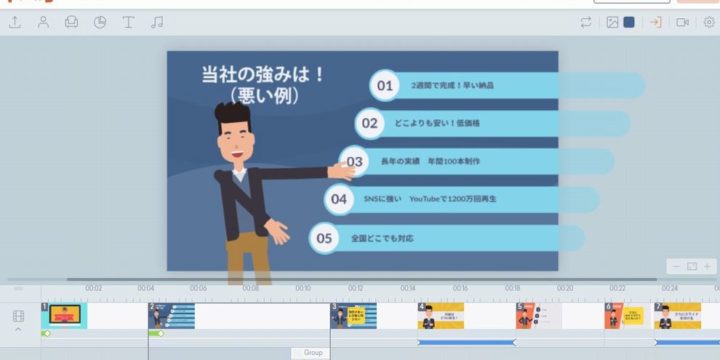Click the fit-to-screen zoom icon

[692, 266]
